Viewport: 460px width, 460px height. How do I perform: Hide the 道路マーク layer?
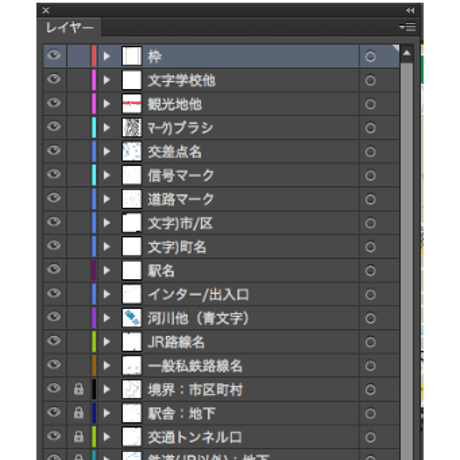(54, 198)
